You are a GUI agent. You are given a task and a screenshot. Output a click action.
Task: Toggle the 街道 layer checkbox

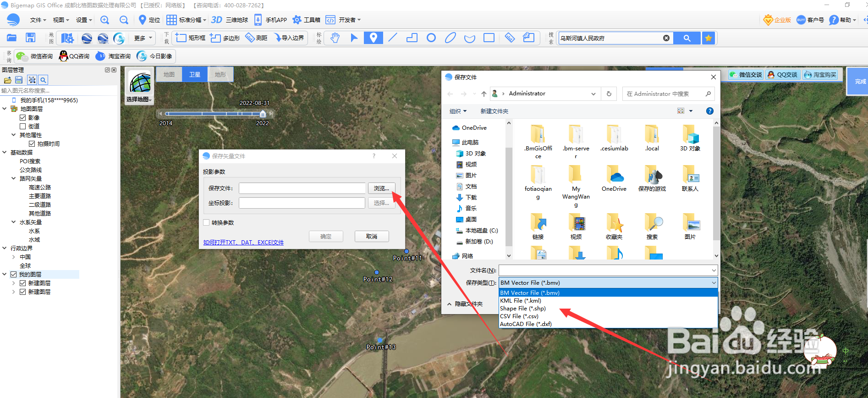[x=22, y=126]
